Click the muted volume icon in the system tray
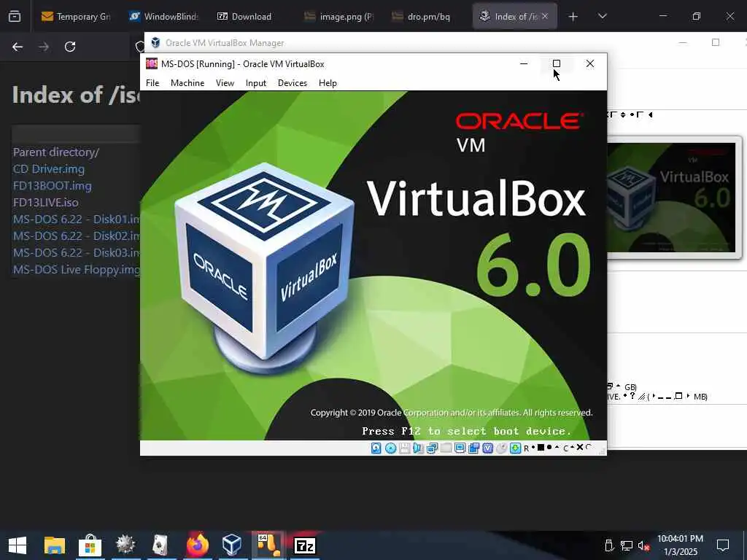The width and height of the screenshot is (747, 560). pyautogui.click(x=643, y=545)
